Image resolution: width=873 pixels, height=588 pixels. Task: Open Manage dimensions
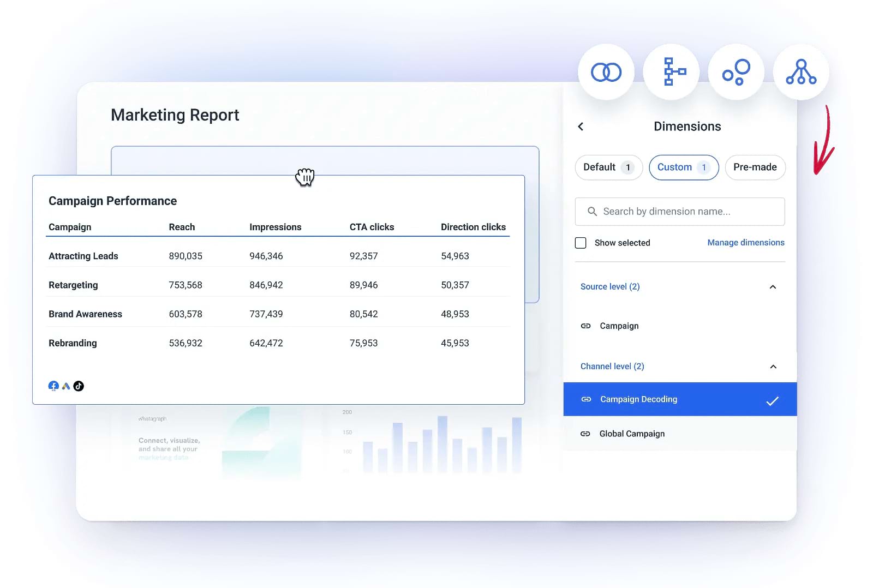tap(745, 242)
